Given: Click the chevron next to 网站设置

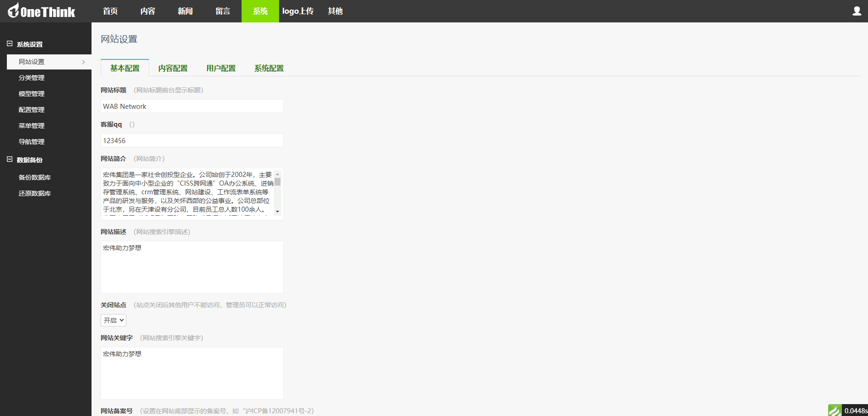Looking at the screenshot, I should tap(83, 62).
